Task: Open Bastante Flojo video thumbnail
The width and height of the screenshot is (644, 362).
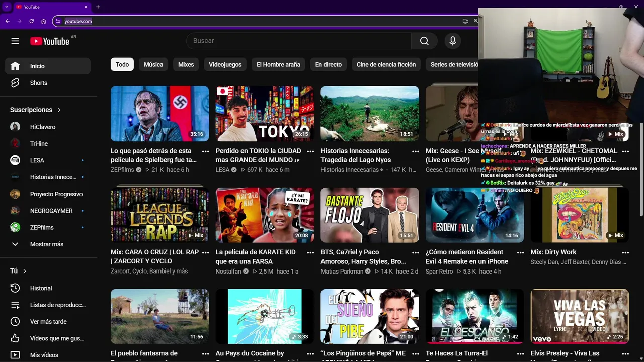Action: [370, 215]
